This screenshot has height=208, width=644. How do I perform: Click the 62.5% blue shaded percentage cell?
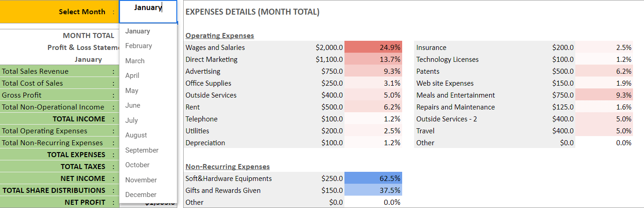click(x=373, y=178)
